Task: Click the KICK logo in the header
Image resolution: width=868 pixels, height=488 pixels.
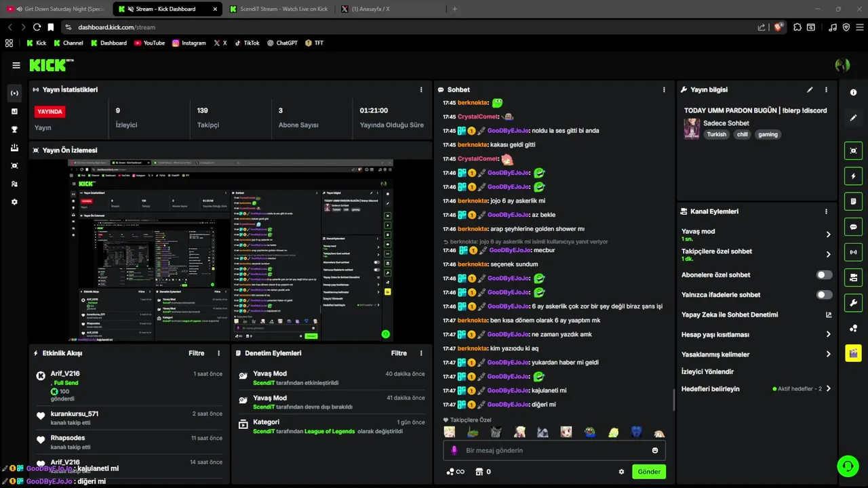Action: click(50, 65)
